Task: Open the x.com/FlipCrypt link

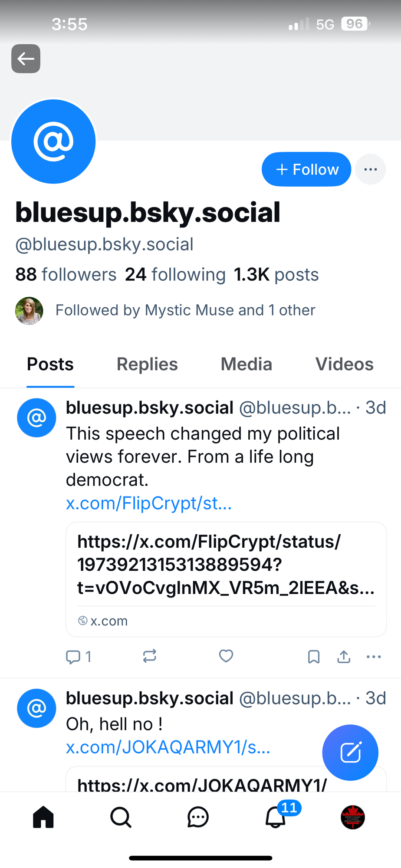Action: pyautogui.click(x=149, y=503)
